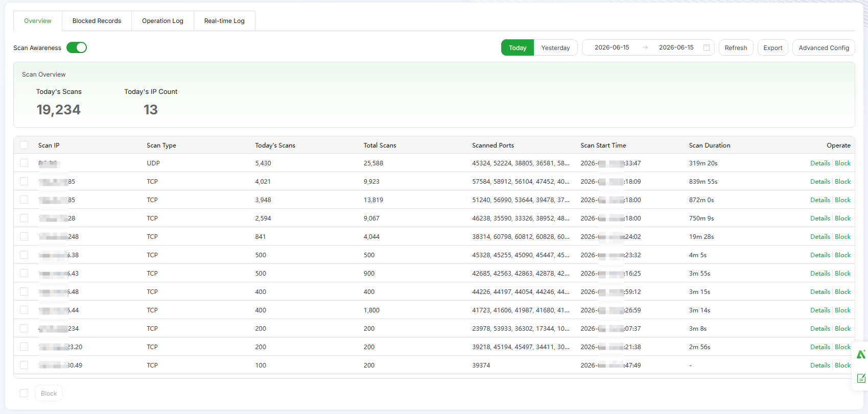The height and width of the screenshot is (414, 868).
Task: Open Details for row with 3m 8s duration
Action: 820,328
